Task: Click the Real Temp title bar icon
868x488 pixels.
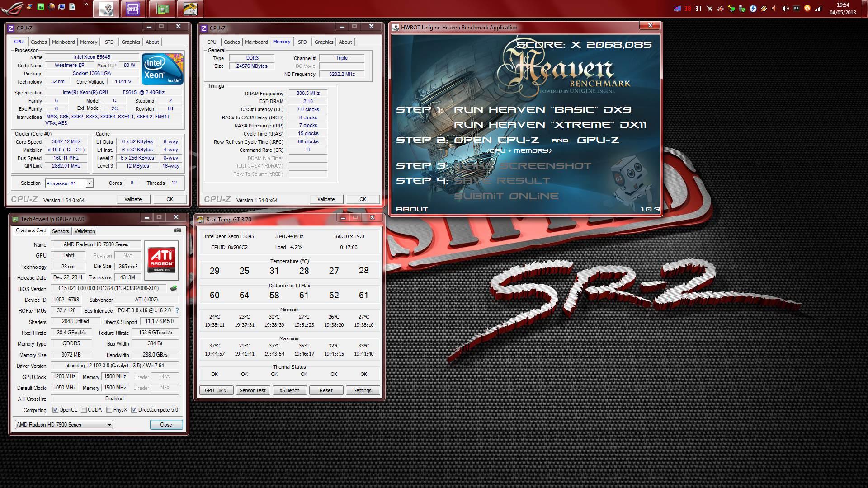Action: [x=200, y=219]
